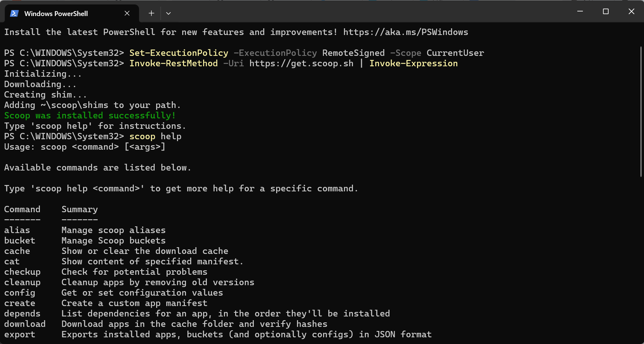Click the 'create' command row
This screenshot has width=644, height=344.
[x=106, y=303]
